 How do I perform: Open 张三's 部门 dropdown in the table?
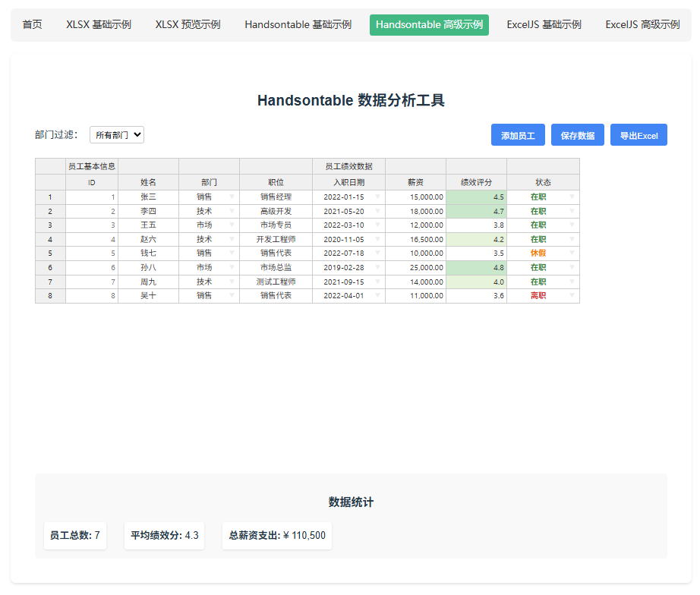(231, 197)
